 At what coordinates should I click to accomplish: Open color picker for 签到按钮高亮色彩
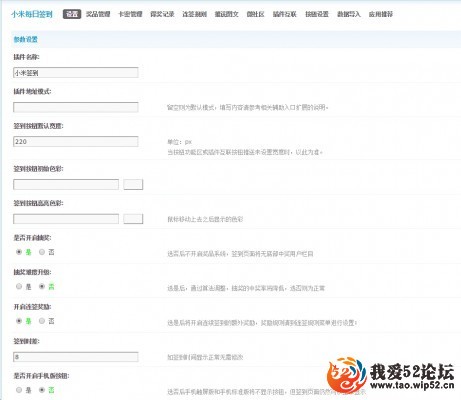pos(133,219)
